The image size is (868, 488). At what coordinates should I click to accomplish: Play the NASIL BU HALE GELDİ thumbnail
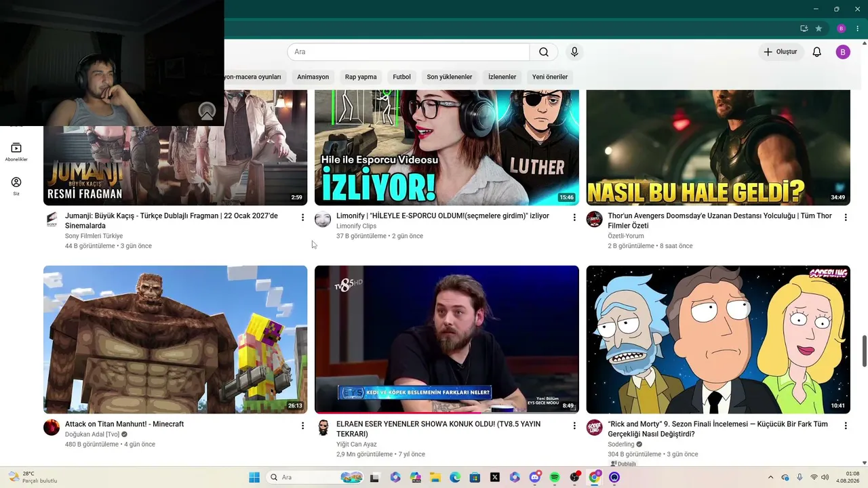(x=718, y=148)
